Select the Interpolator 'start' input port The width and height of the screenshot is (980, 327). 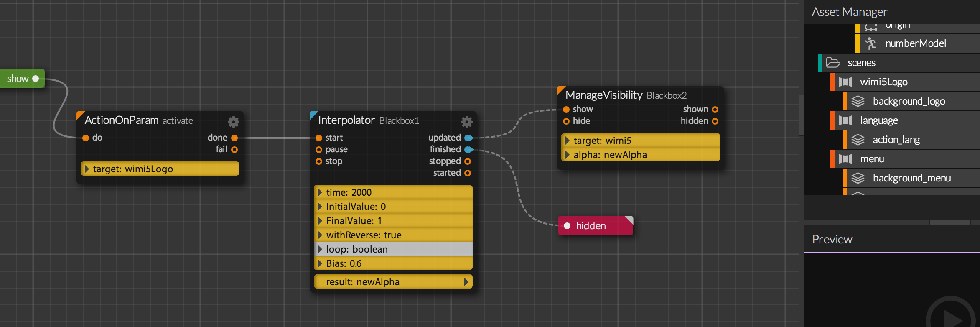[319, 138]
